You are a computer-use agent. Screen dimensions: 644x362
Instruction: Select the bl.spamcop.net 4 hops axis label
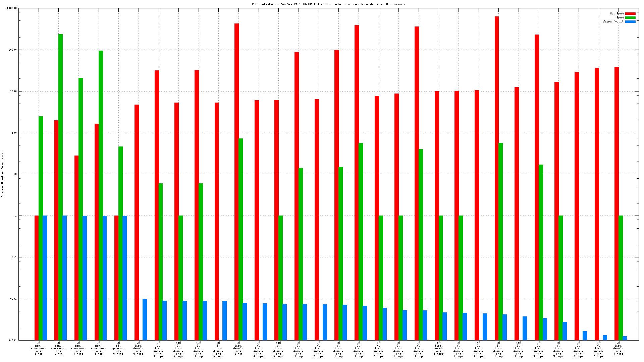118,348
